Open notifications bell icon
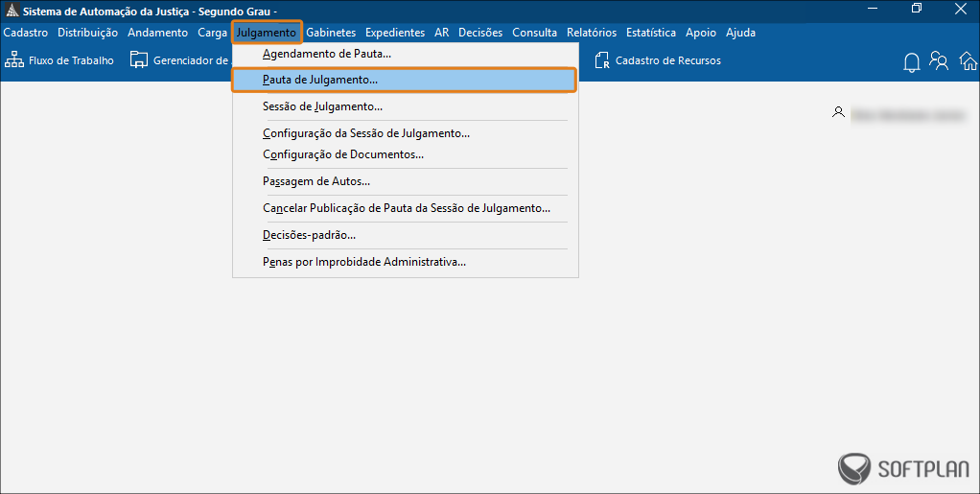 tap(912, 62)
